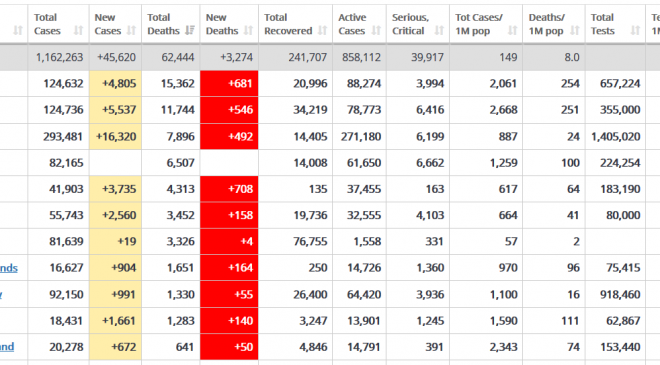Sort by Total Cases arrow icon
660x365 pixels.
(78, 30)
